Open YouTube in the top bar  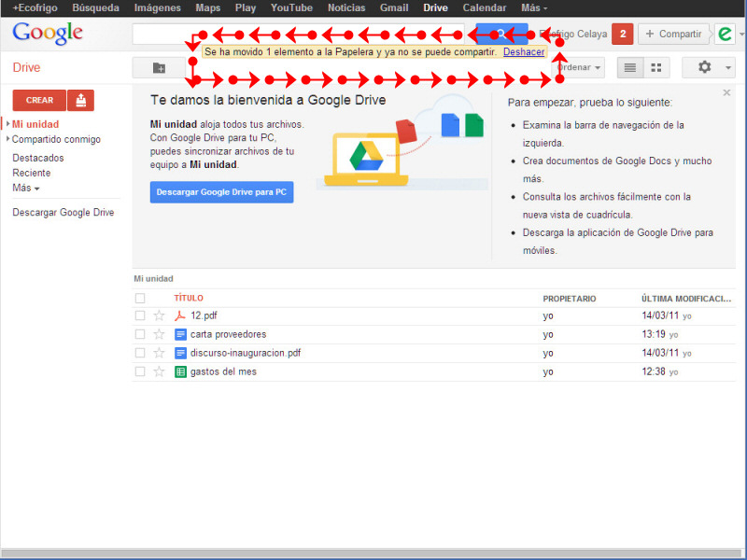(x=291, y=7)
